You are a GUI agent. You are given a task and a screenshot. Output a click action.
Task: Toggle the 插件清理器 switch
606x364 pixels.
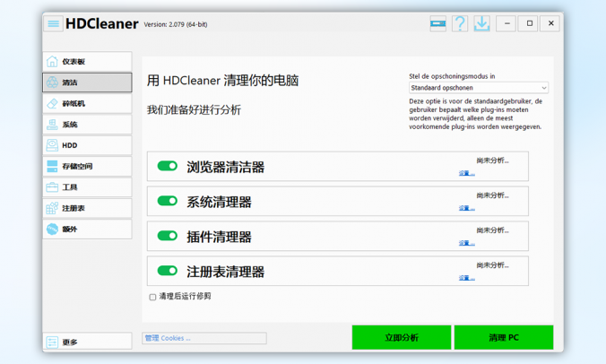[x=168, y=236]
